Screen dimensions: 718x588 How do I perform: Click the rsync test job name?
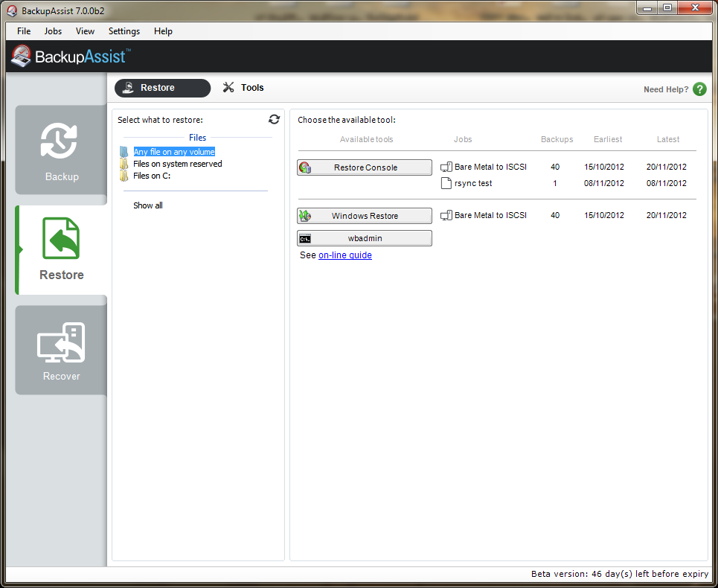point(473,183)
